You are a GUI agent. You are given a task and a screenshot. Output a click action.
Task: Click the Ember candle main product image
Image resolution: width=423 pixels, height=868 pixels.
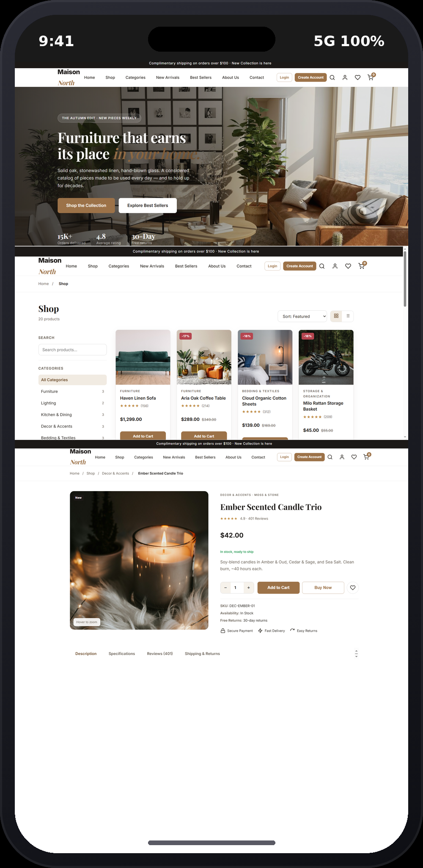tap(139, 560)
